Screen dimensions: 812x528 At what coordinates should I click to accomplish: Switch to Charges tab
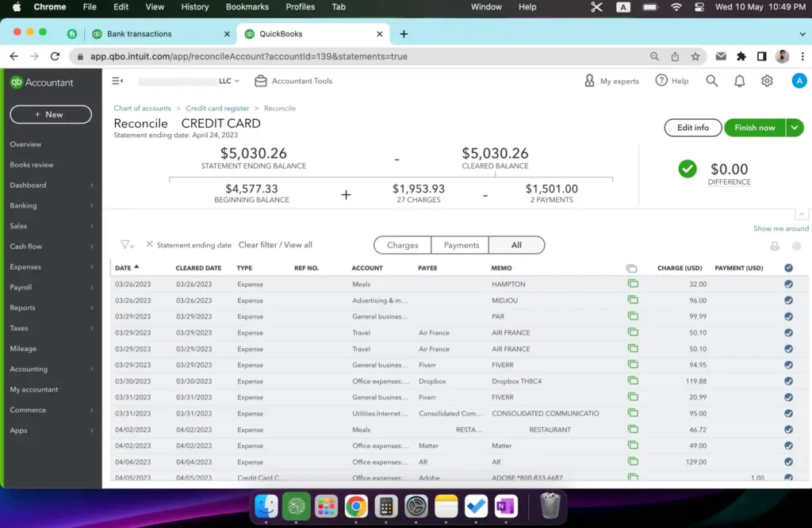(x=402, y=245)
